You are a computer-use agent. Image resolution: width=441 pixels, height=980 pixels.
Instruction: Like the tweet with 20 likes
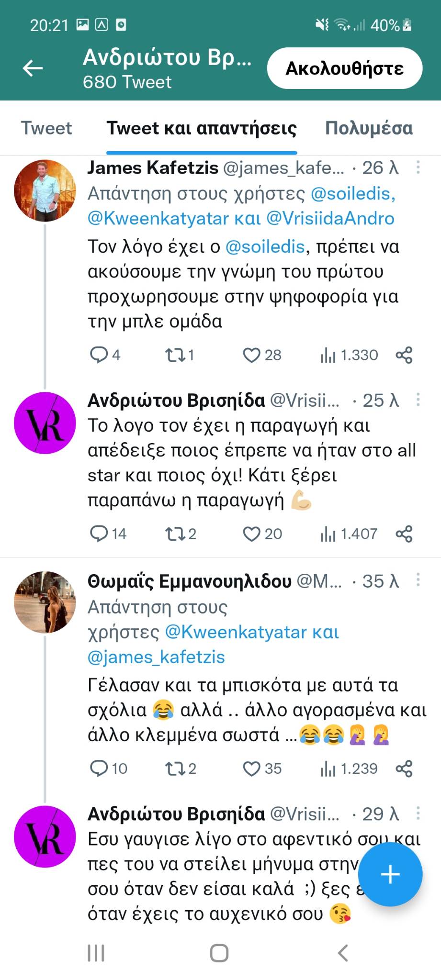click(x=251, y=534)
